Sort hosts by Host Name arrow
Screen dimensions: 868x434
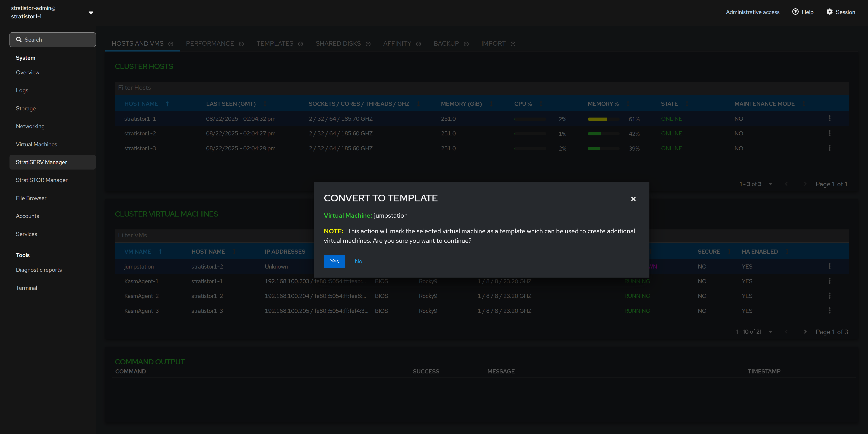pos(167,104)
